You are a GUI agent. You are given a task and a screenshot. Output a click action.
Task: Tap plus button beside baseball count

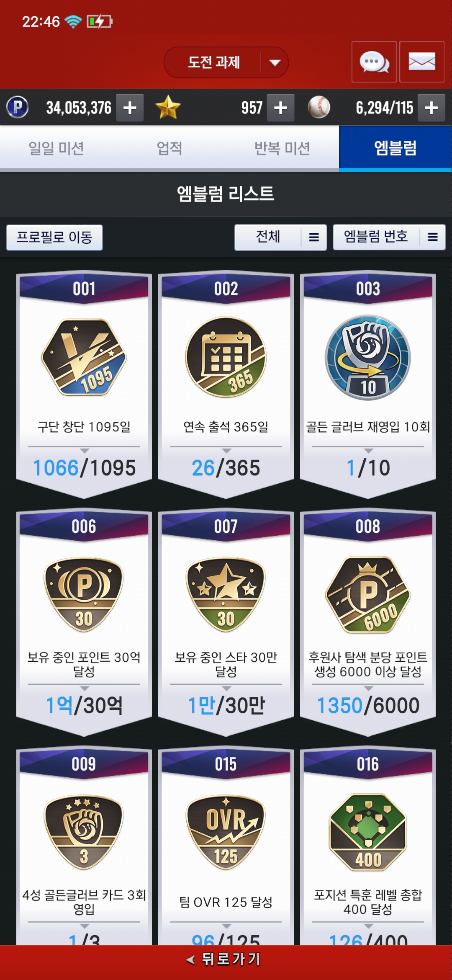(431, 108)
